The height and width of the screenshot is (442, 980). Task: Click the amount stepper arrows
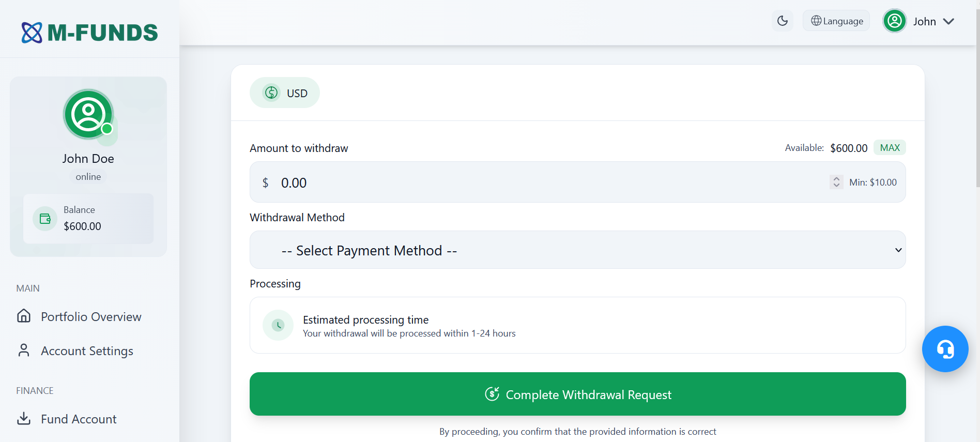pyautogui.click(x=836, y=182)
